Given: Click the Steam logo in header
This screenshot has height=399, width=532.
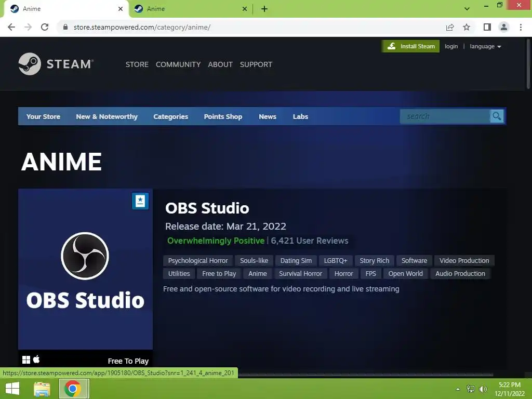Looking at the screenshot, I should 56,64.
